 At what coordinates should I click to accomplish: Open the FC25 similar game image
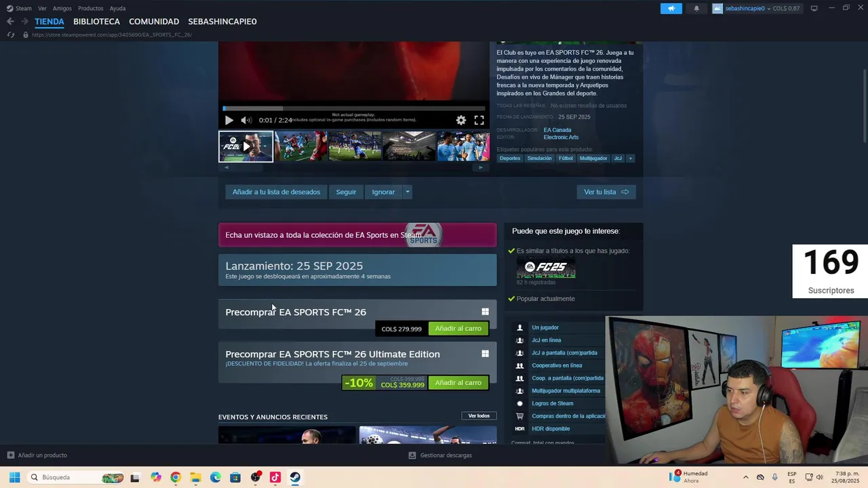point(546,268)
